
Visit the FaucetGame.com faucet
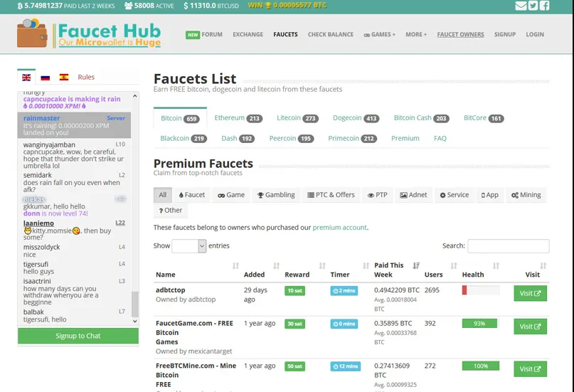click(x=530, y=327)
